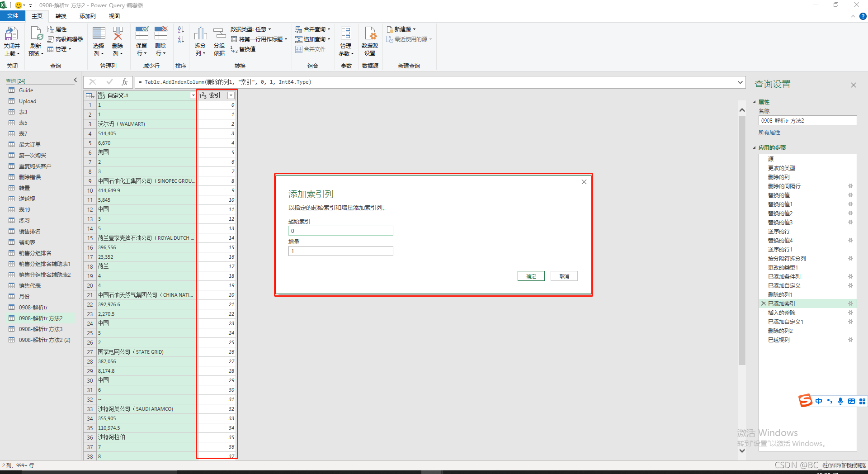
Task: Click the 删除列 remove columns icon
Action: pyautogui.click(x=118, y=34)
